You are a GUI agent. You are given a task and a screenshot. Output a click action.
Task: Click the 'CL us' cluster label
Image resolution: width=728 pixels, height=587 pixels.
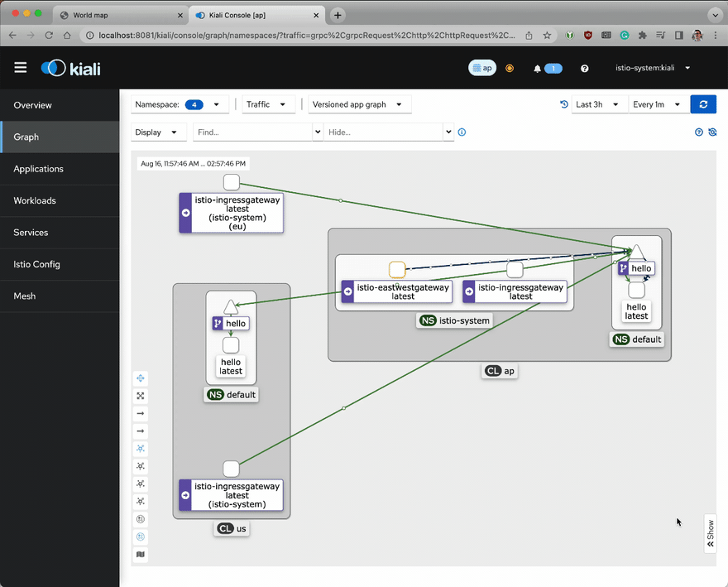point(232,528)
